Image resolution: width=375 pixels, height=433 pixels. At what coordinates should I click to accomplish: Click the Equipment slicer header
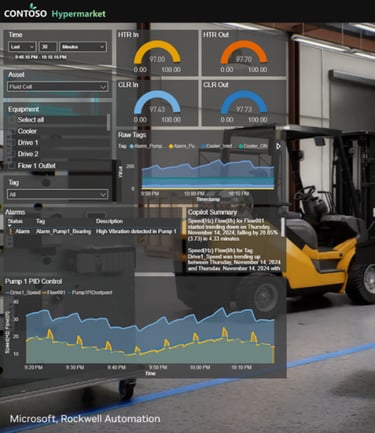coord(24,109)
